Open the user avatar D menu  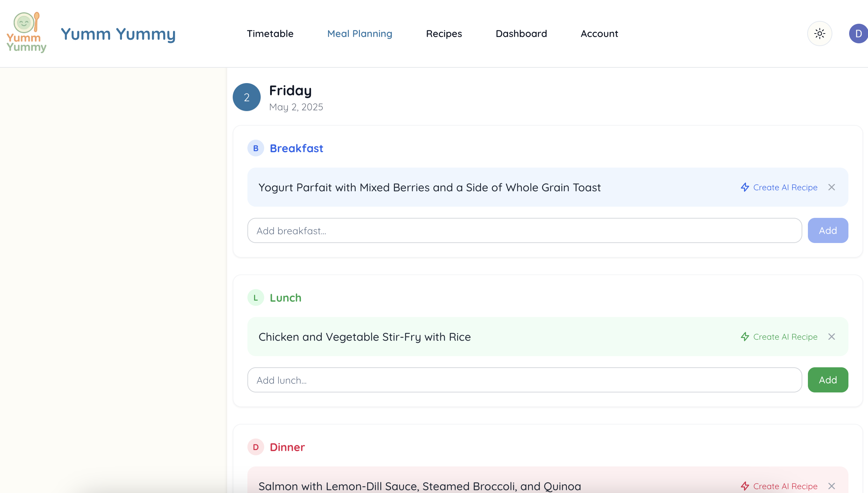pyautogui.click(x=858, y=34)
